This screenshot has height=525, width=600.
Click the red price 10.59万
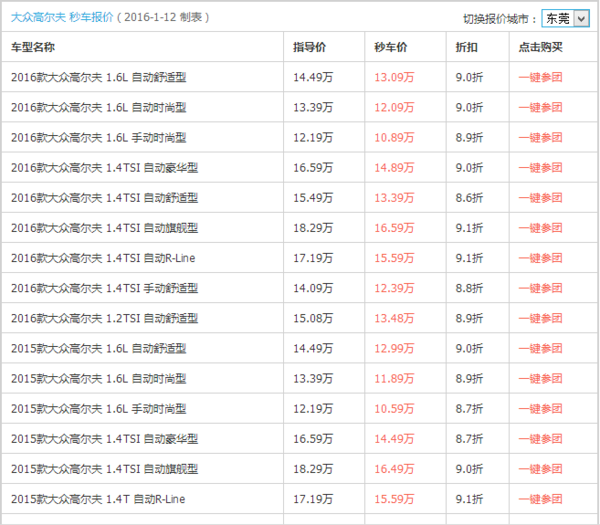394,409
